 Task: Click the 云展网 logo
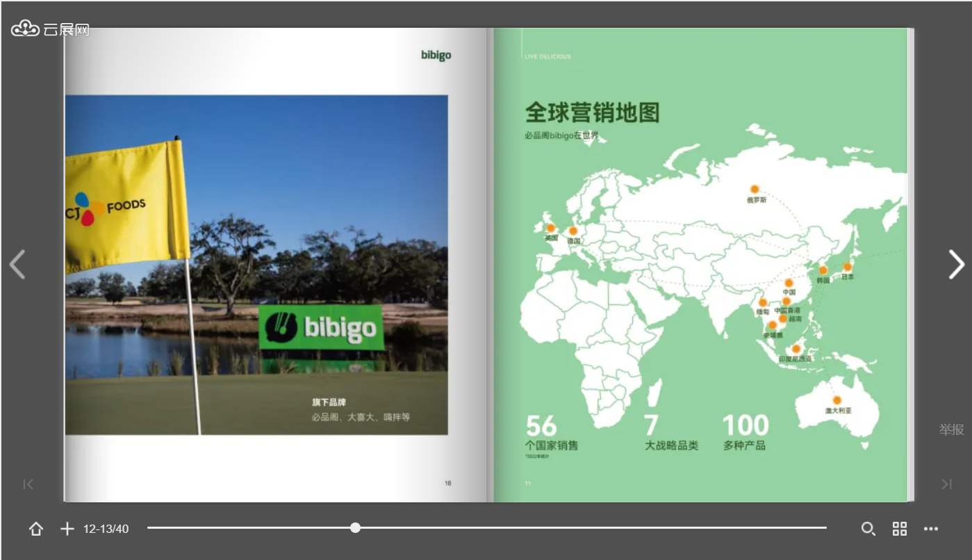51,29
